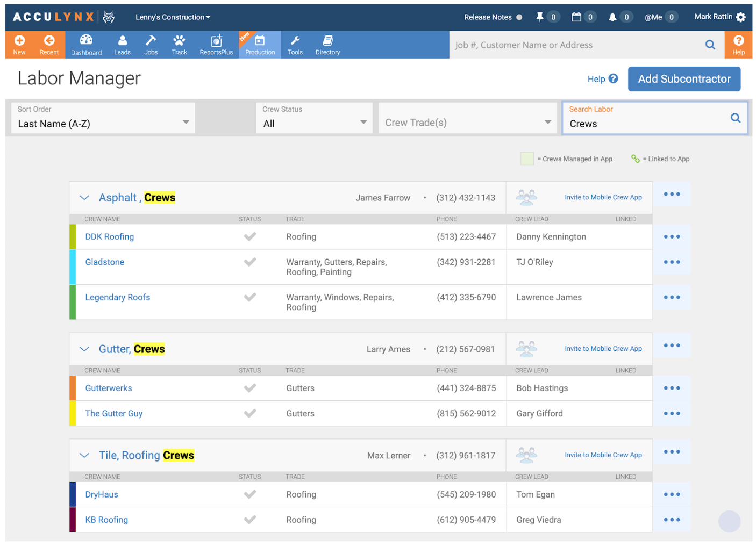Go to Leads person icon

coord(122,40)
